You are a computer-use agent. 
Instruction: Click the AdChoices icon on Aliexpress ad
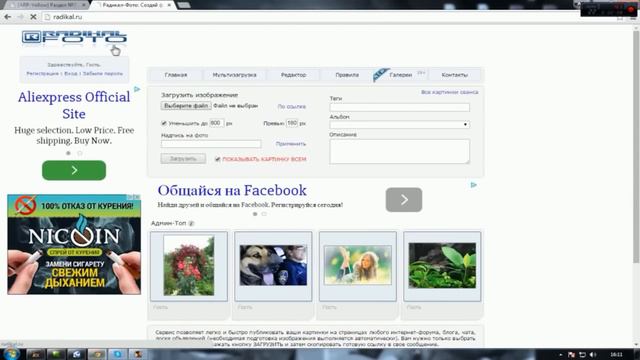pos(137,89)
